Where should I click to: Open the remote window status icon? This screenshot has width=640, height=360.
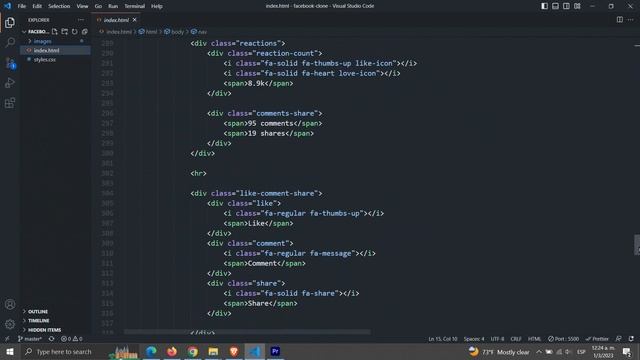[7, 339]
